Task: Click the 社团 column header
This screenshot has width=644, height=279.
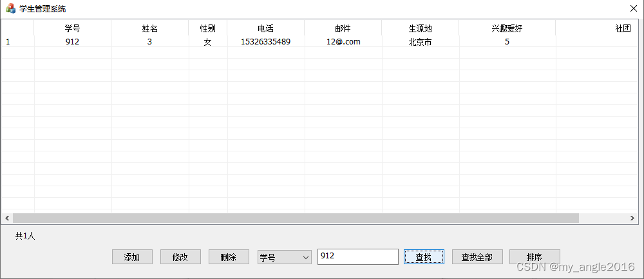Action: tap(597, 28)
